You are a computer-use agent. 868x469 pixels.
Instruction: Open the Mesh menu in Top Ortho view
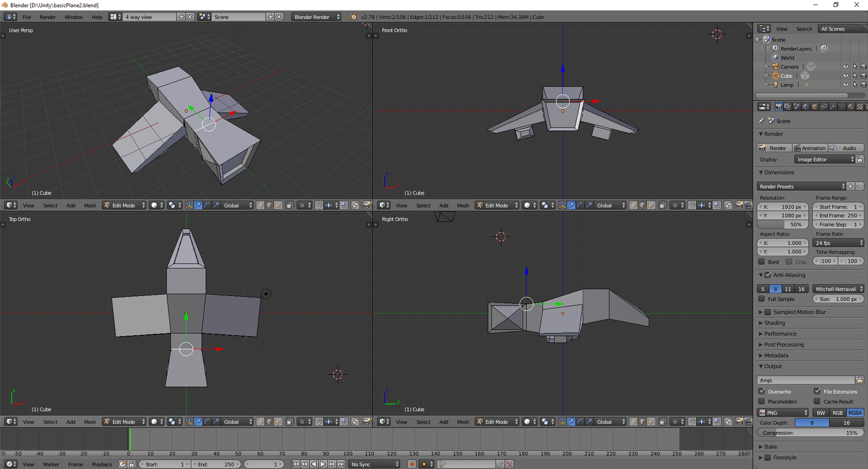pos(90,422)
